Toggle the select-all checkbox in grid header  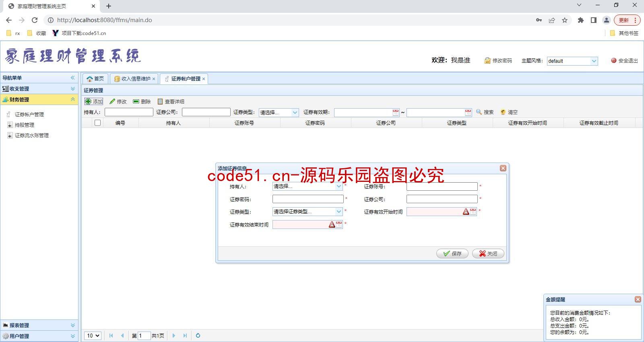click(x=97, y=123)
